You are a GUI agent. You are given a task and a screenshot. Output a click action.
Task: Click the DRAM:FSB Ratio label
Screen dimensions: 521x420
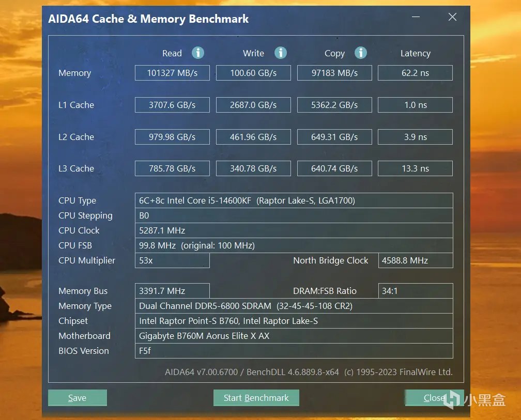coord(325,291)
